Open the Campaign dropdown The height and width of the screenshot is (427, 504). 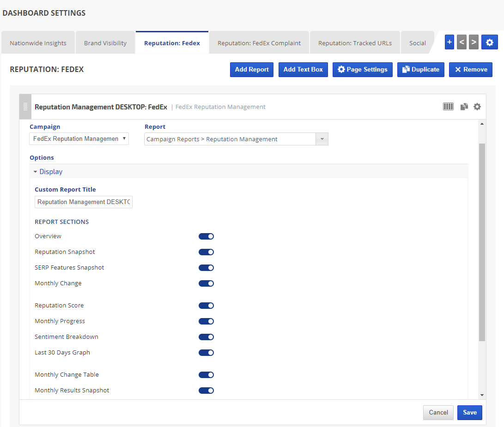click(79, 139)
